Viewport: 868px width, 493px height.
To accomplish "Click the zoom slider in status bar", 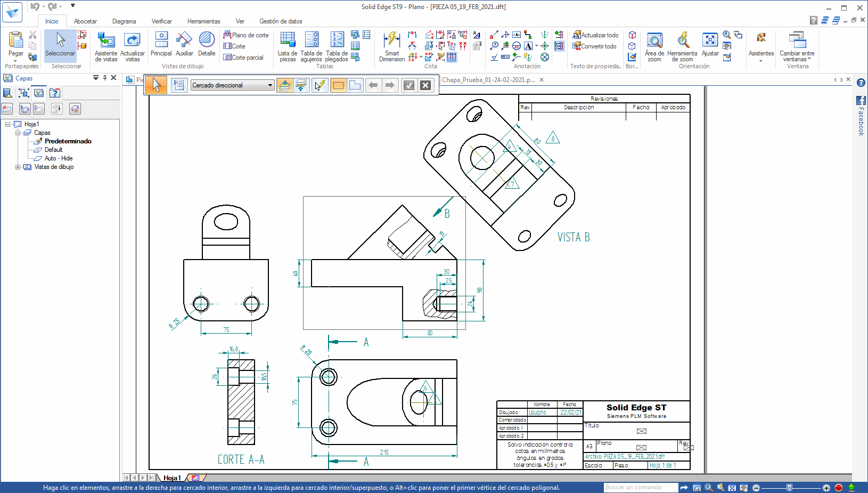I will tap(789, 488).
